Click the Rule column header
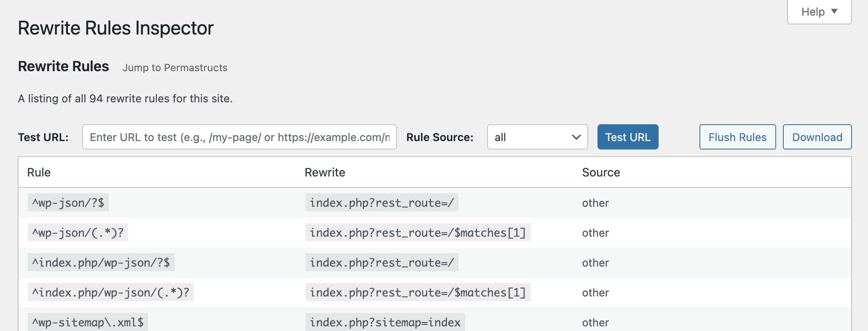The image size is (868, 331). pos(39,173)
